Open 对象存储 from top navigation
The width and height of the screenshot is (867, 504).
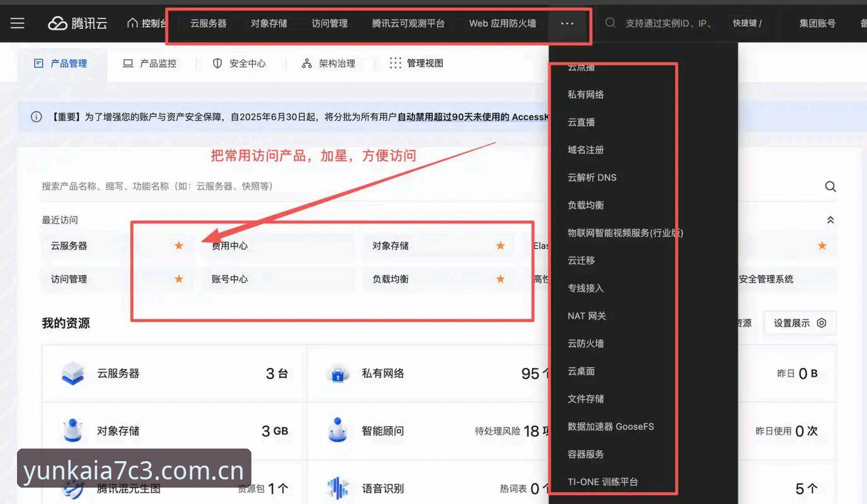(269, 23)
